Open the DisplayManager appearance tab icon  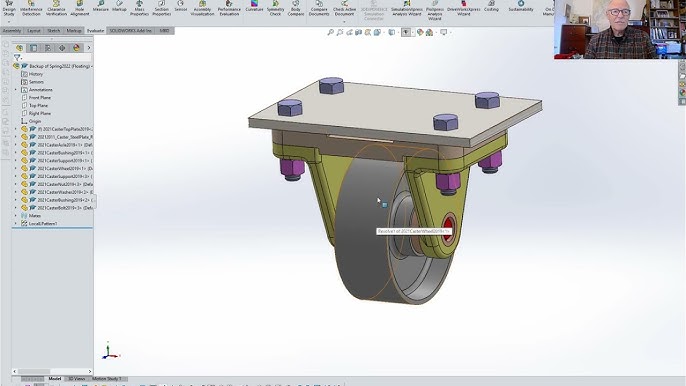pos(77,48)
